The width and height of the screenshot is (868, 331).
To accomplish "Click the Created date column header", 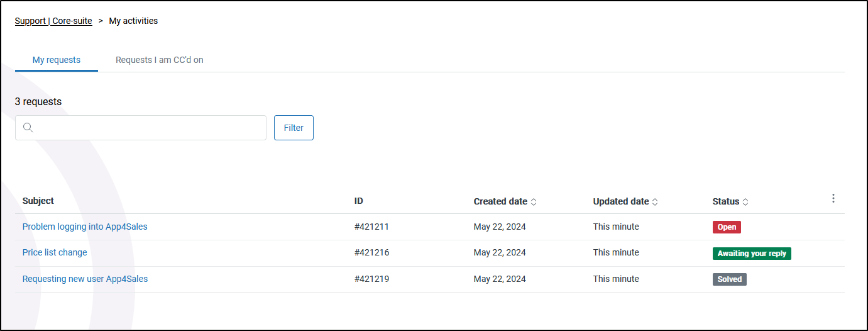I will [x=500, y=201].
